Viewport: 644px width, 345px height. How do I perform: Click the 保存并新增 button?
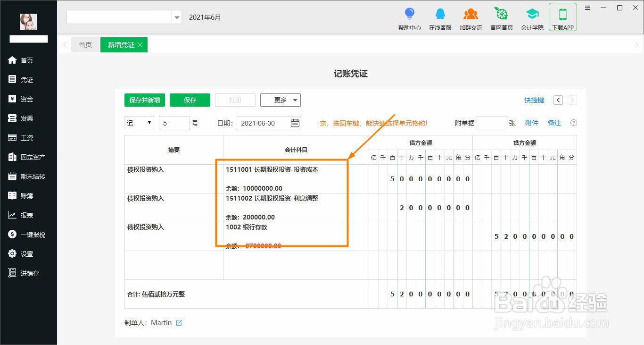[145, 100]
